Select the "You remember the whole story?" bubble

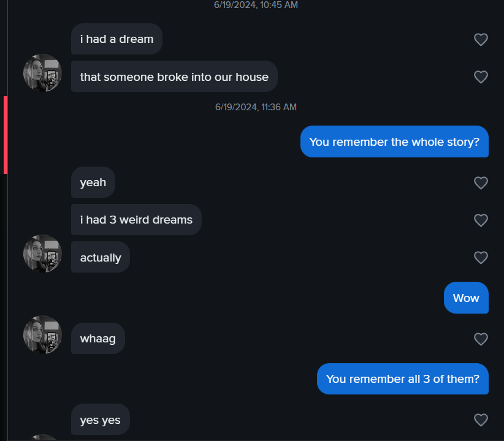click(394, 141)
